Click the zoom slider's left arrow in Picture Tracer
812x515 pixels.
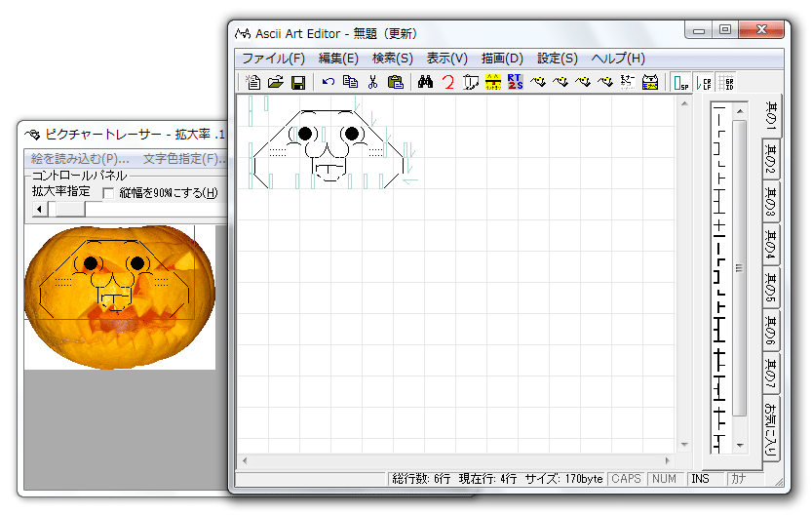39,210
